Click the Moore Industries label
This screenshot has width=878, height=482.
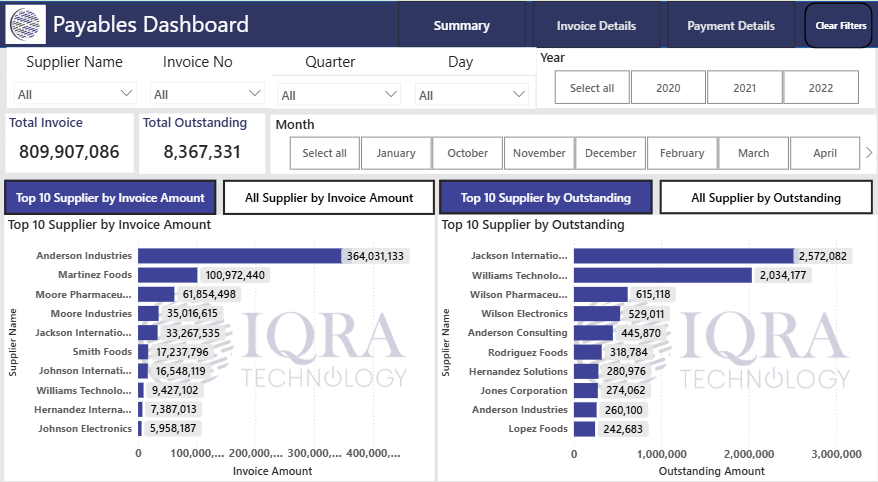coord(91,313)
